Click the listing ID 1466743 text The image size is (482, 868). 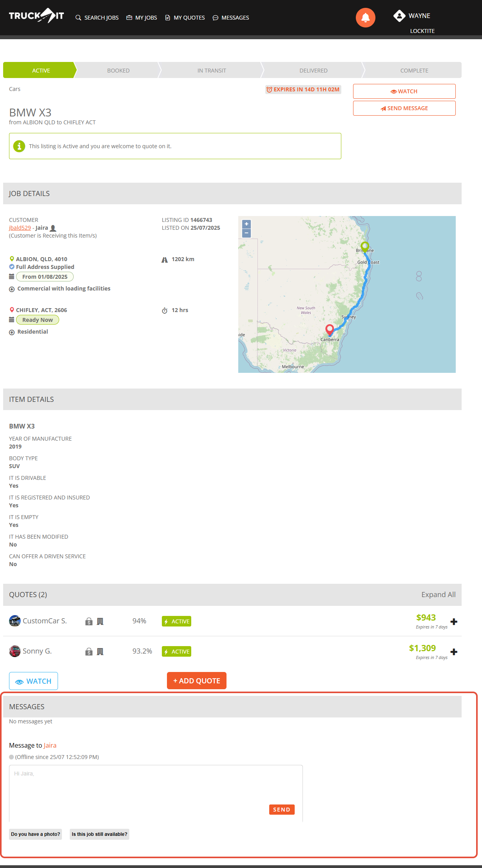click(x=187, y=220)
